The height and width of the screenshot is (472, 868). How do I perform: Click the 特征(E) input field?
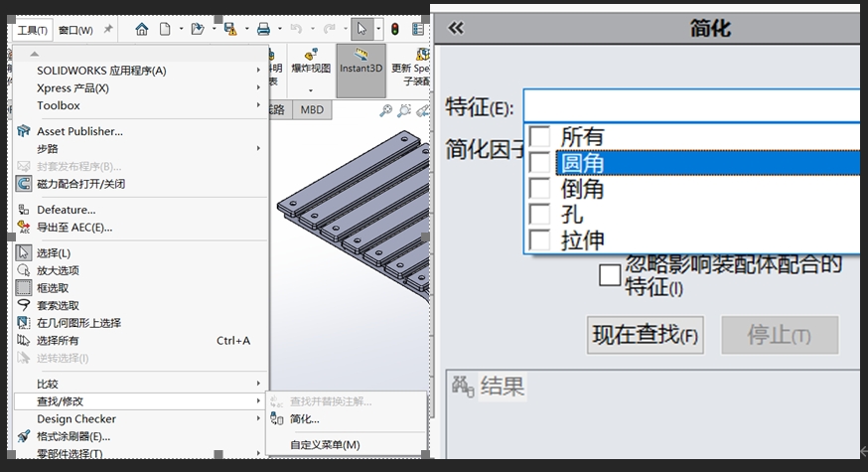tap(691, 104)
